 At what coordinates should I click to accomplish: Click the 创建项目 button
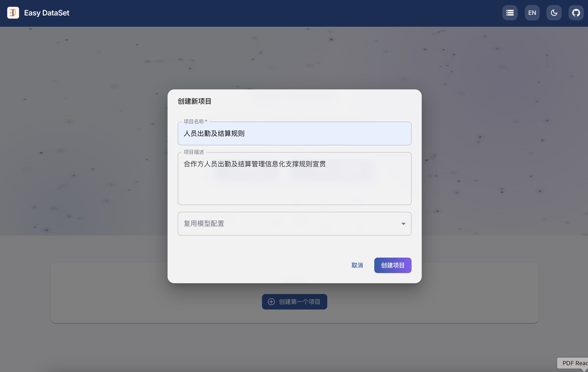pos(392,265)
